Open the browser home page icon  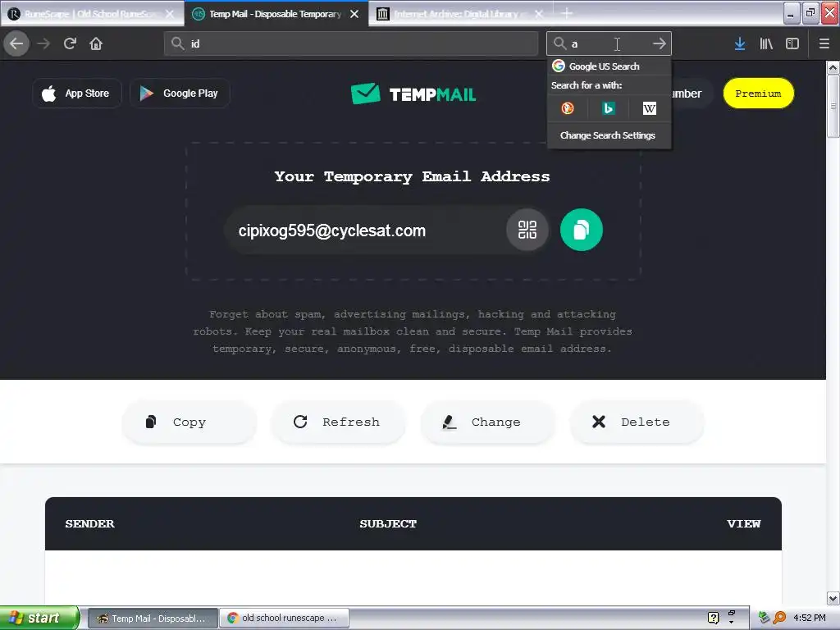pos(96,43)
